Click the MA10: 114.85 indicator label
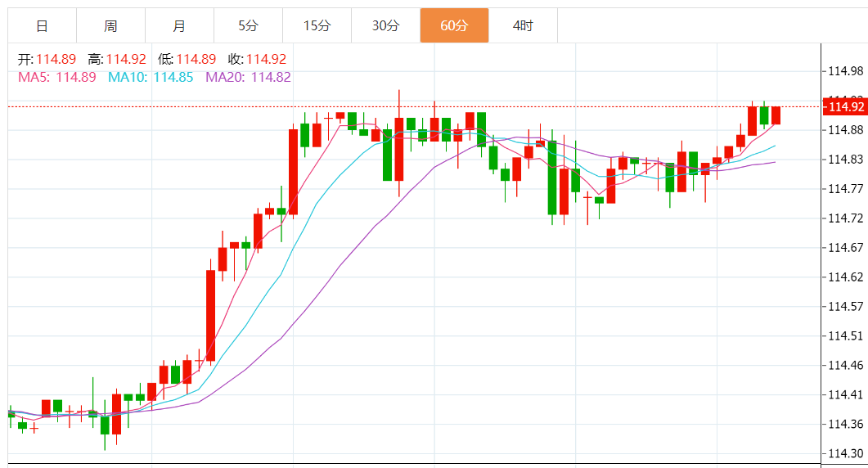 click(151, 77)
